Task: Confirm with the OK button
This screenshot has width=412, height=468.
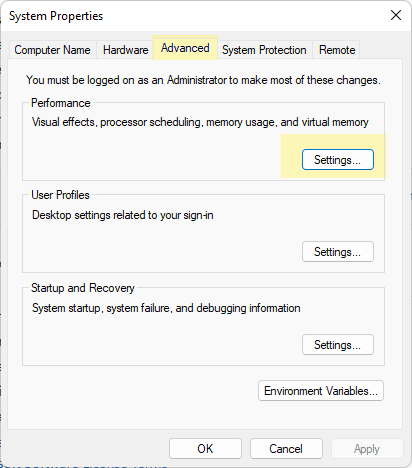Action: click(205, 449)
